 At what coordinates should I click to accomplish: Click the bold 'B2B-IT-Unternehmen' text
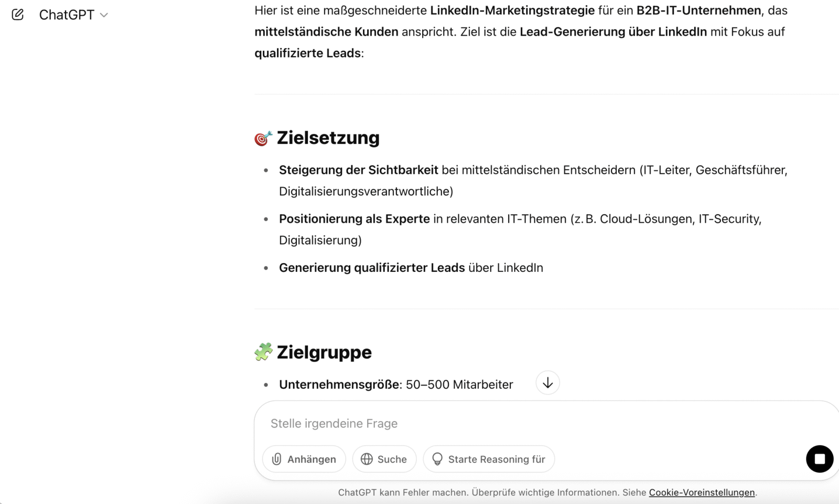698,10
